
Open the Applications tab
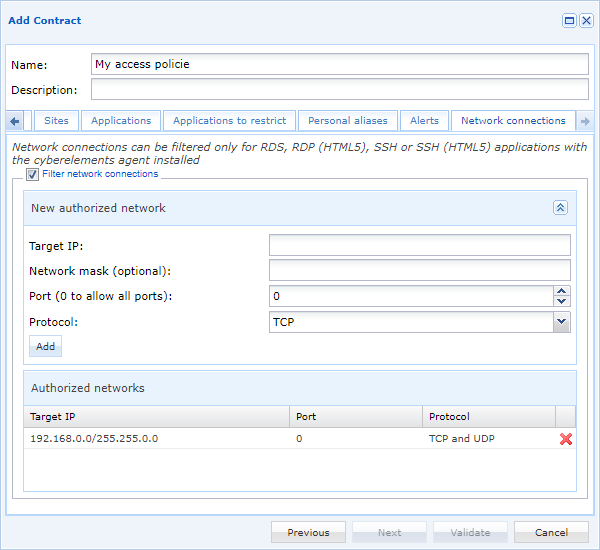click(x=121, y=121)
